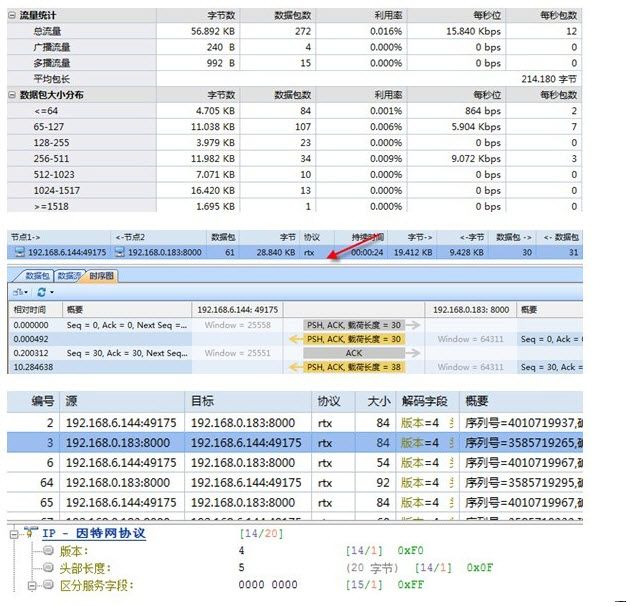Viewport: 630px width, 606px height.
Task: Click the field icon beside 版本
Action: (48, 550)
